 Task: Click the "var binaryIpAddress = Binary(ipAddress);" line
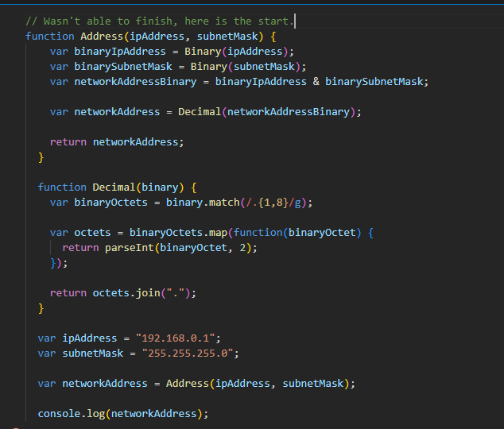(172, 52)
